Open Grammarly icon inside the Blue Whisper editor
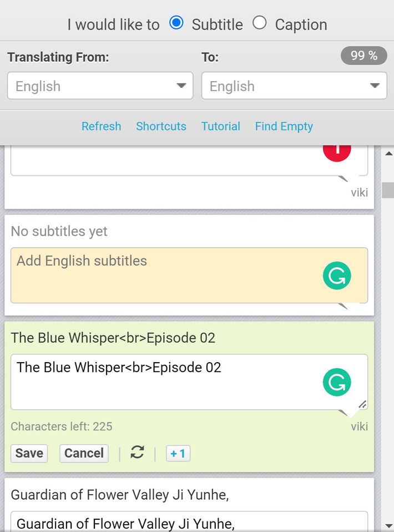Viewport: 394px width, 532px height. coord(336,382)
